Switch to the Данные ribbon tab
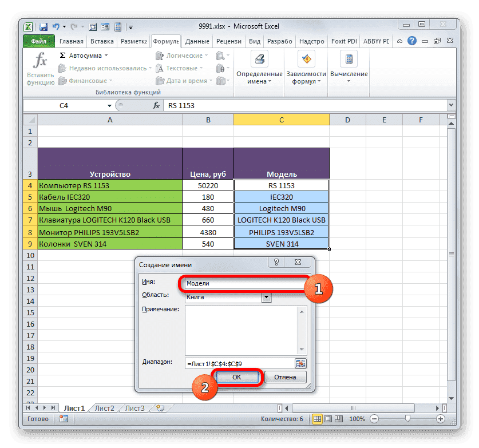The image size is (479, 448). coord(197,41)
